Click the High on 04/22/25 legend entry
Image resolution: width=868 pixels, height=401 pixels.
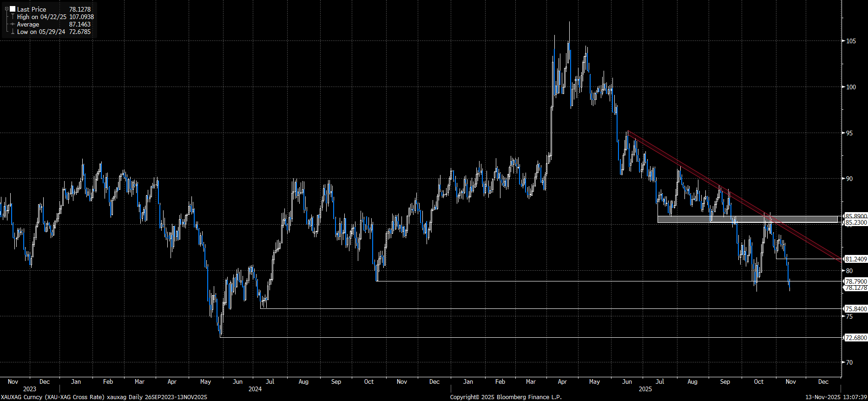42,17
